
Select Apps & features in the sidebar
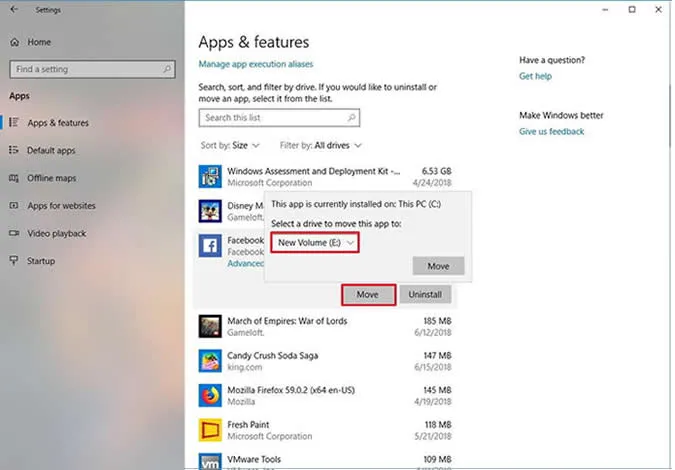(x=58, y=123)
